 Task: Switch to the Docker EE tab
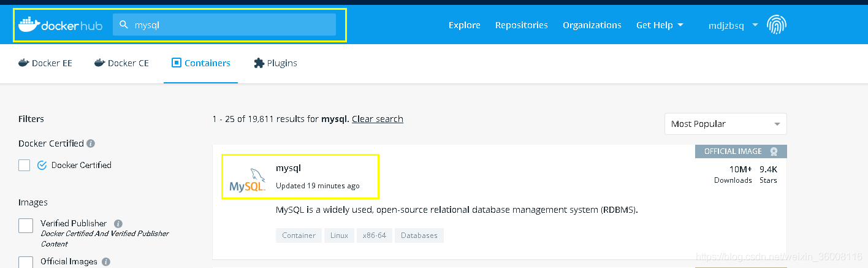45,63
